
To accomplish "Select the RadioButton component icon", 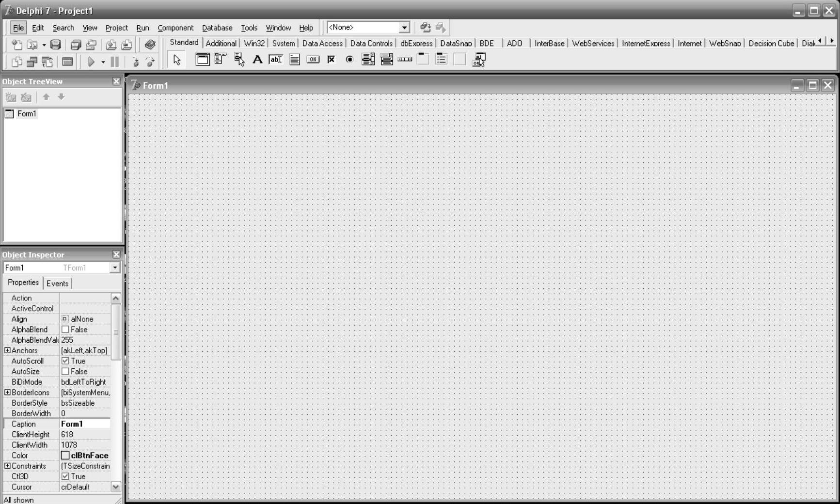I will (x=349, y=60).
